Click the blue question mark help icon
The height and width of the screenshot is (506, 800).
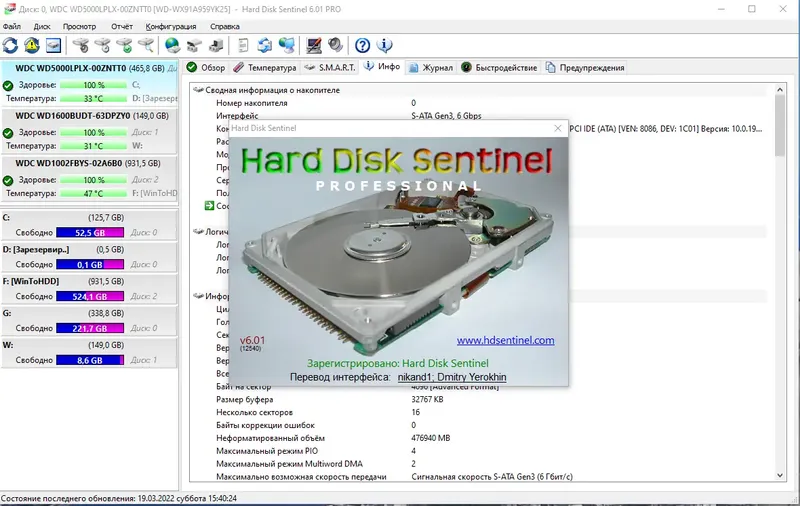(362, 45)
